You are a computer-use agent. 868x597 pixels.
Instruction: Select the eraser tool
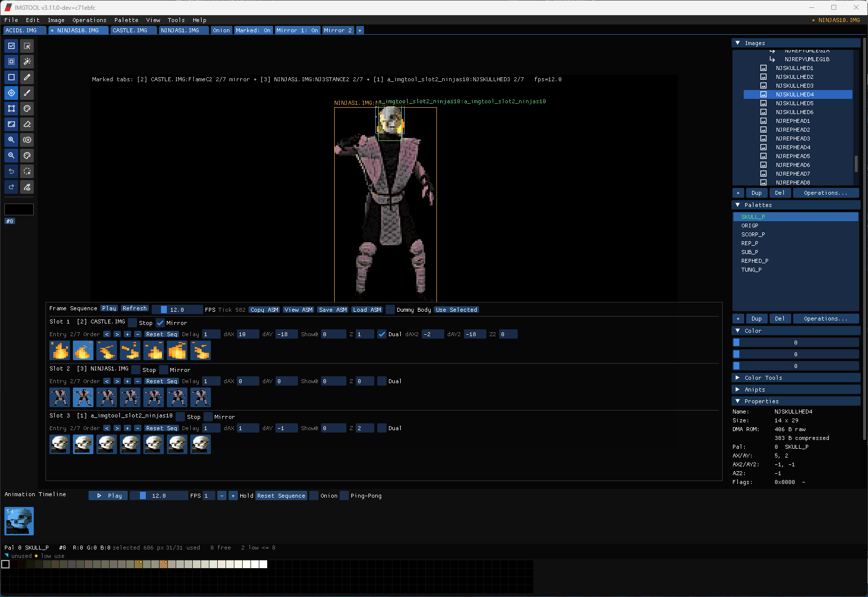(27, 124)
